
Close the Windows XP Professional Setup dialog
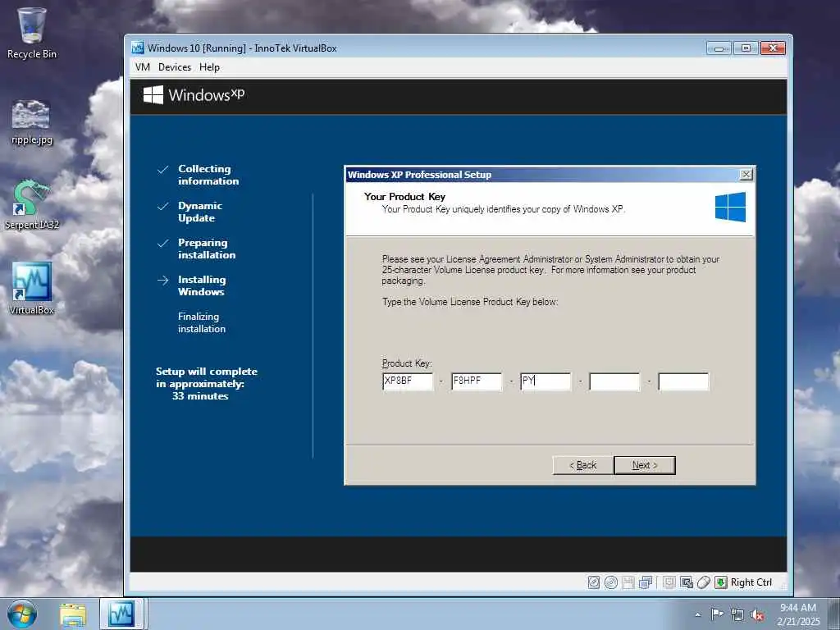(x=746, y=174)
